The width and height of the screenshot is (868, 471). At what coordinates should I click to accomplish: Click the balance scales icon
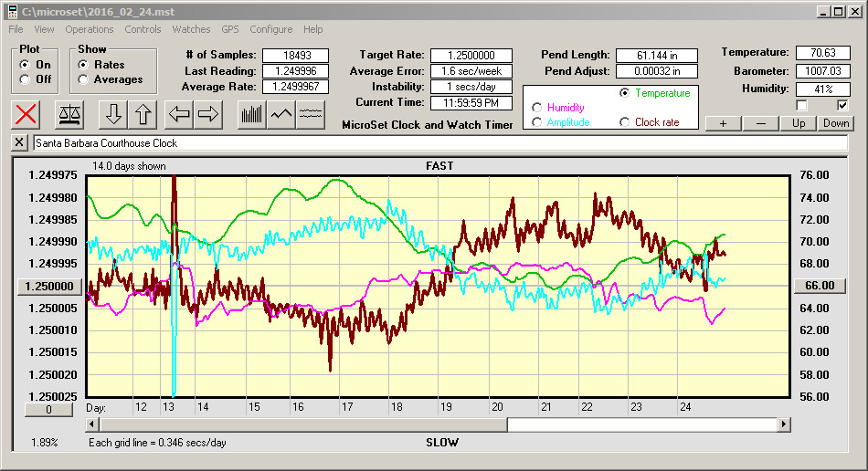(x=69, y=114)
